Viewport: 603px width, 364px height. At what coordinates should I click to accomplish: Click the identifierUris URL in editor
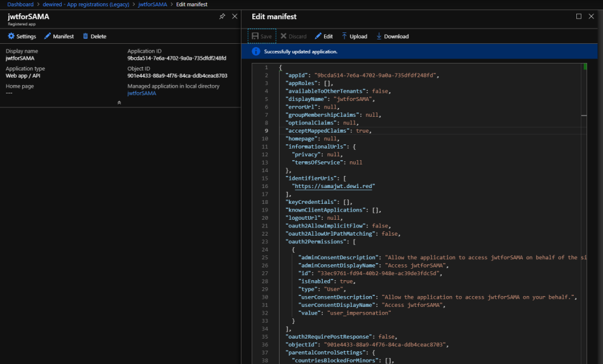(x=333, y=186)
